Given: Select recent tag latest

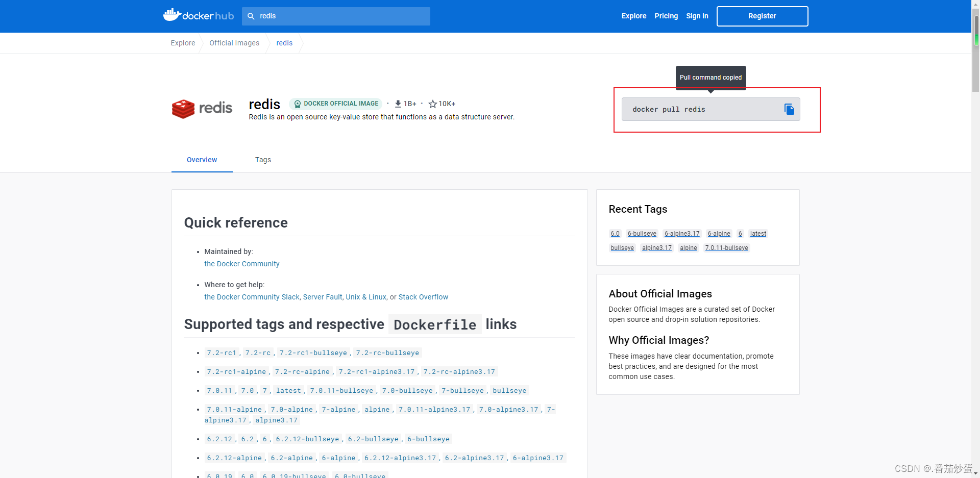Looking at the screenshot, I should [x=758, y=234].
